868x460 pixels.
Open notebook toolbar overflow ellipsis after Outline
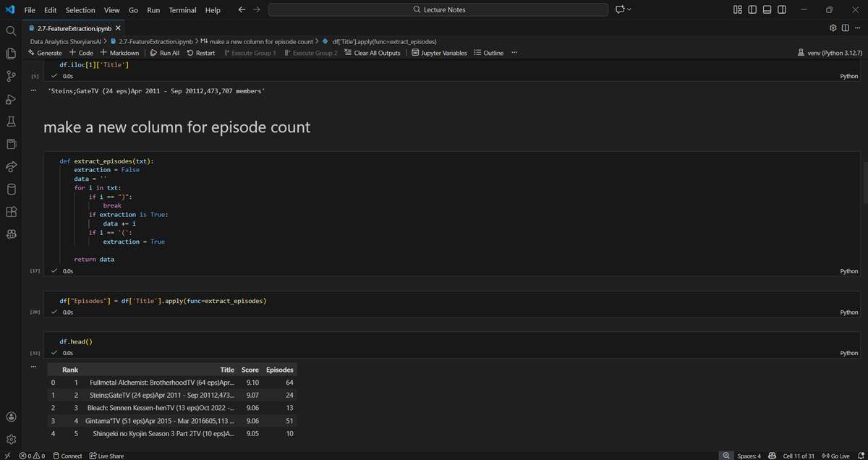point(514,53)
